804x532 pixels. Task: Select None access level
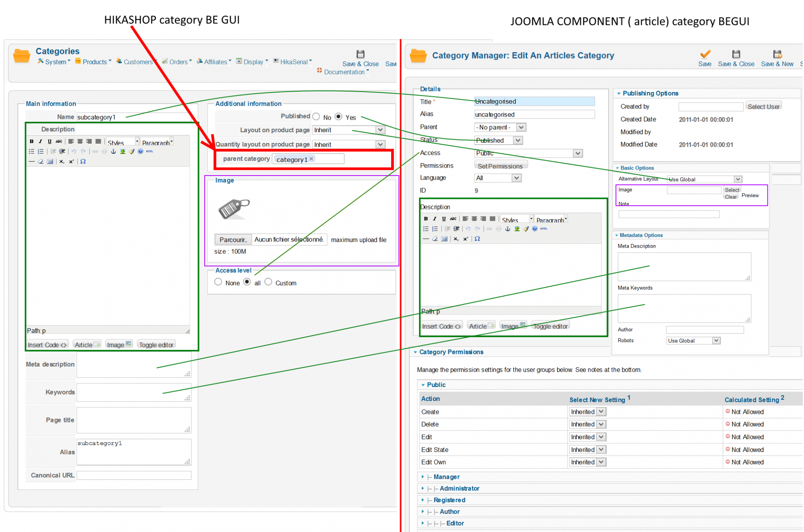click(x=218, y=282)
